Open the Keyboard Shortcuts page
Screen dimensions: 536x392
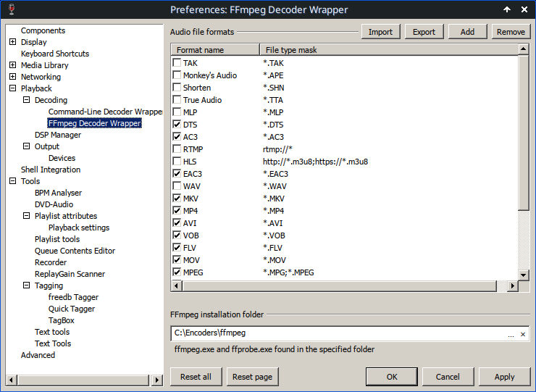(x=55, y=54)
